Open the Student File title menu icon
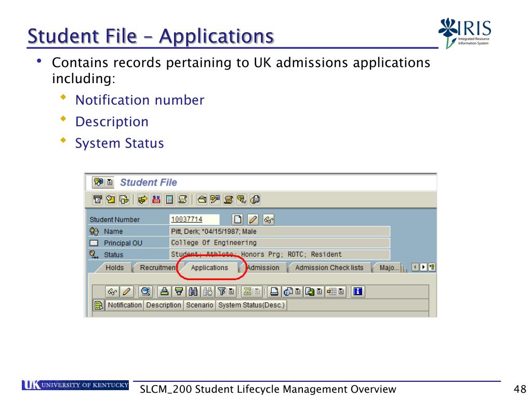This screenshot has width=532, height=399. pyautogui.click(x=98, y=182)
